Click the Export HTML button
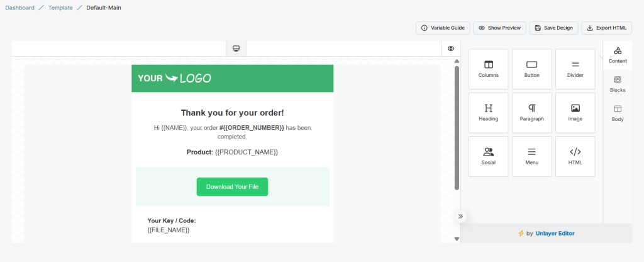This screenshot has height=262, width=644. point(606,28)
